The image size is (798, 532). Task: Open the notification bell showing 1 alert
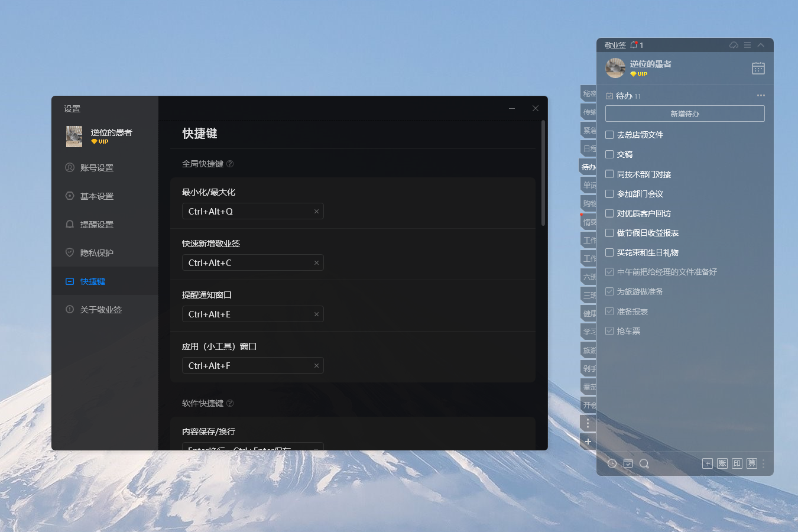point(634,44)
